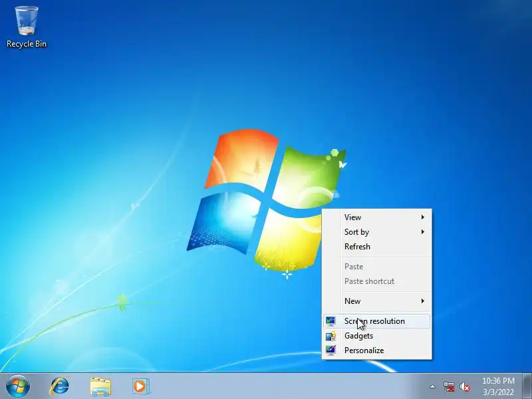This screenshot has width=532, height=399.
Task: Click the Show desktop strip
Action: 527,386
